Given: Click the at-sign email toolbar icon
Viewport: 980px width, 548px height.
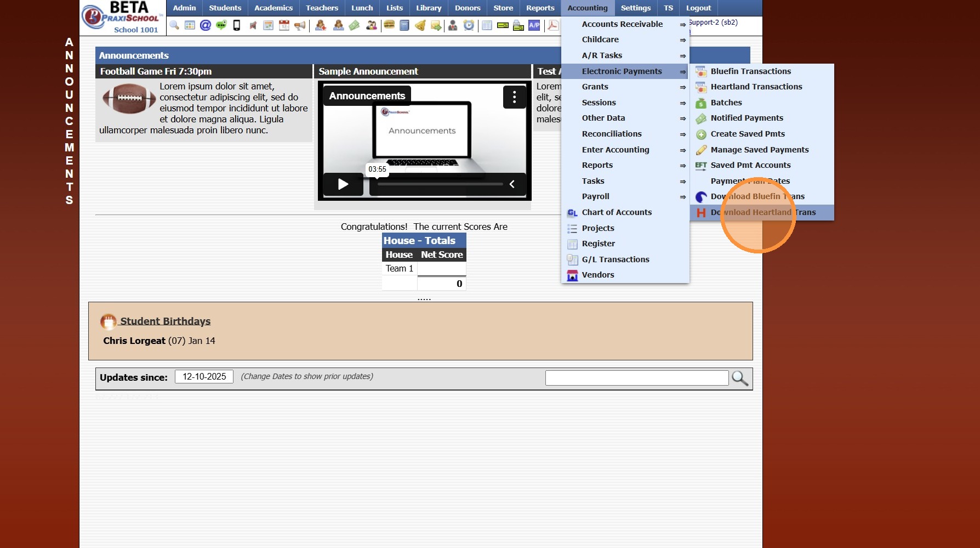Looking at the screenshot, I should (x=206, y=25).
